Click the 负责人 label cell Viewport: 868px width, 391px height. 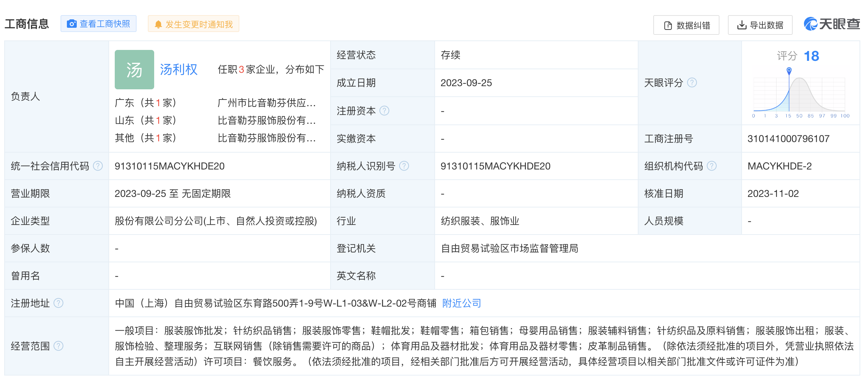(57, 96)
